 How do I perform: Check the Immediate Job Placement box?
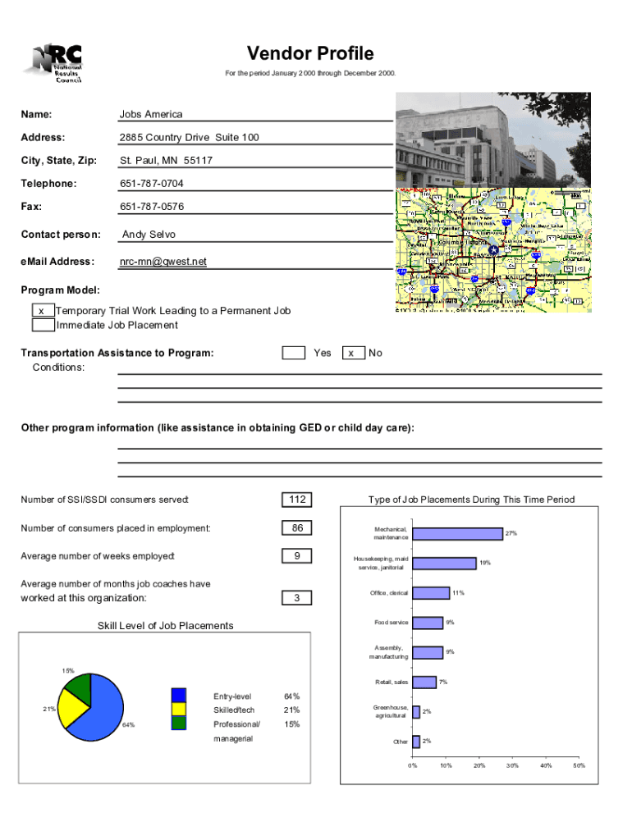43,325
